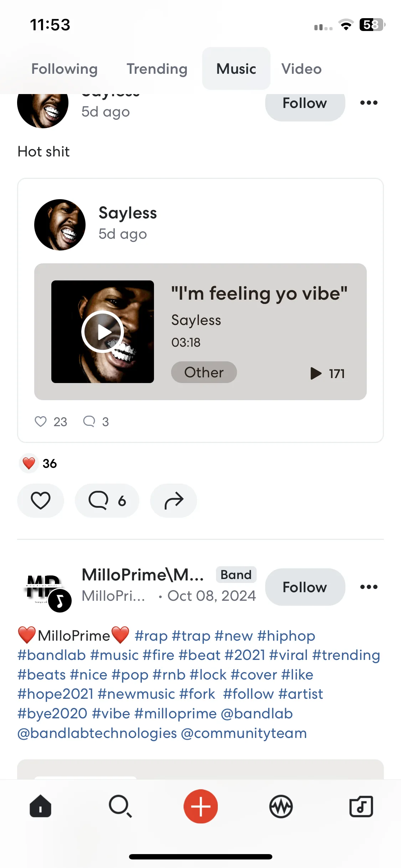401x868 pixels.
Task: Open the music library icon
Action: click(x=361, y=806)
